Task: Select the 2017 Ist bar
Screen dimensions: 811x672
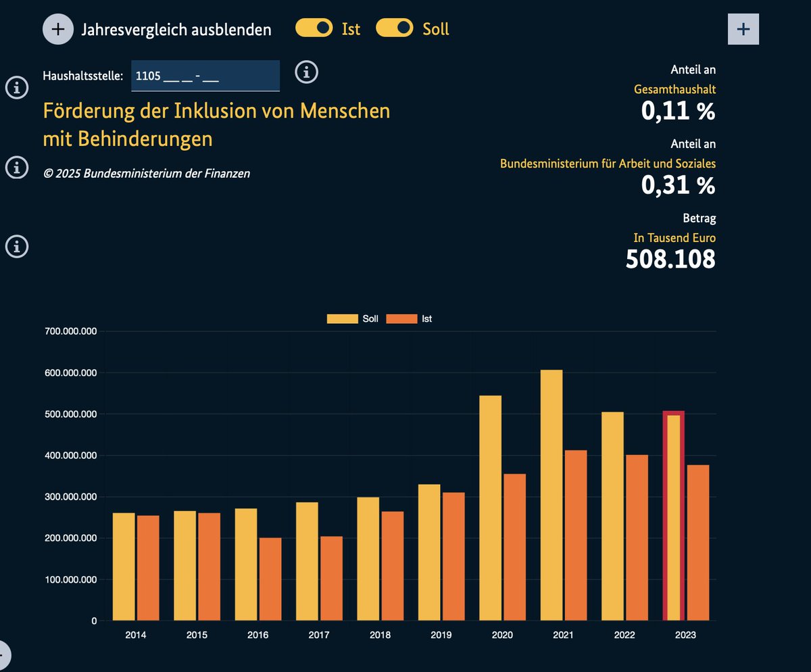Action: (332, 579)
